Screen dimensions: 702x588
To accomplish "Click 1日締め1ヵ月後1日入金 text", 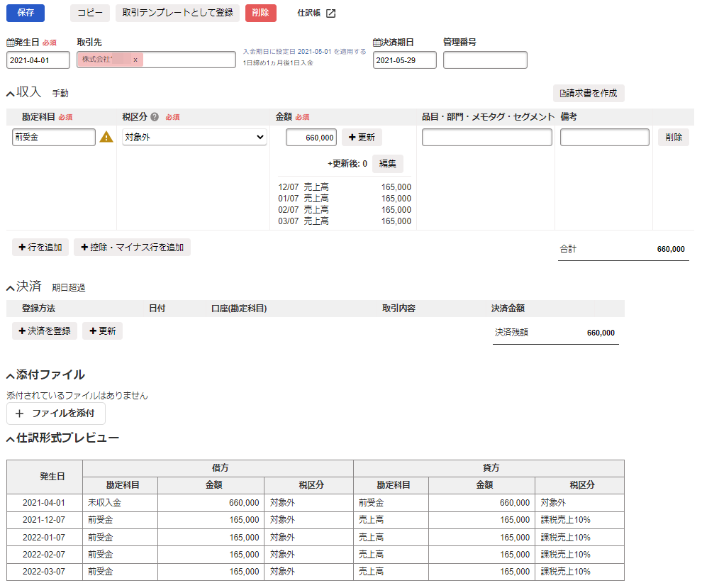I will (x=278, y=63).
